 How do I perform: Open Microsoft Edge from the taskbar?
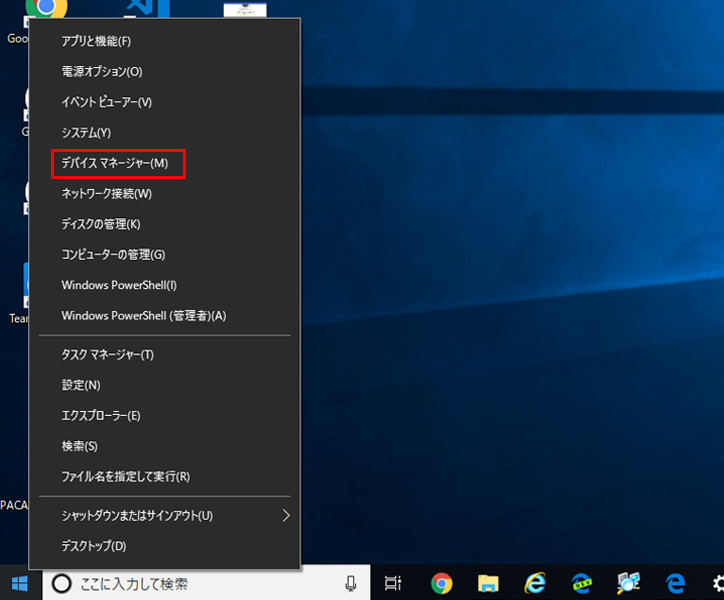pyautogui.click(x=676, y=584)
